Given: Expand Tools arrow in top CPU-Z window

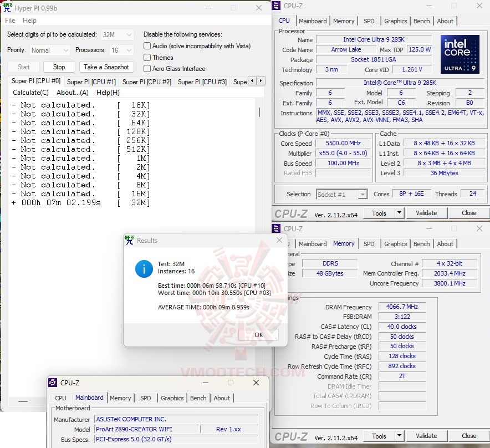Looking at the screenshot, I should click(399, 213).
